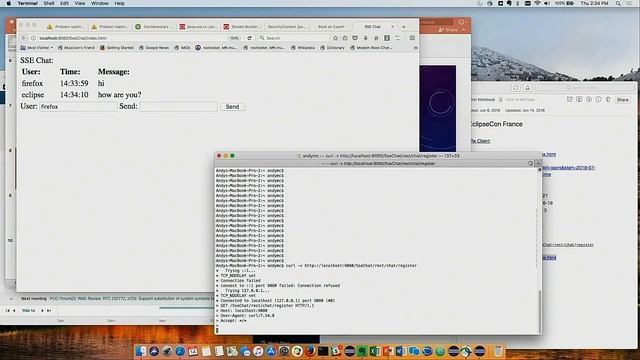Viewport: 640px width, 360px height.
Task: Select the SSE Chat tab
Action: click(372, 27)
